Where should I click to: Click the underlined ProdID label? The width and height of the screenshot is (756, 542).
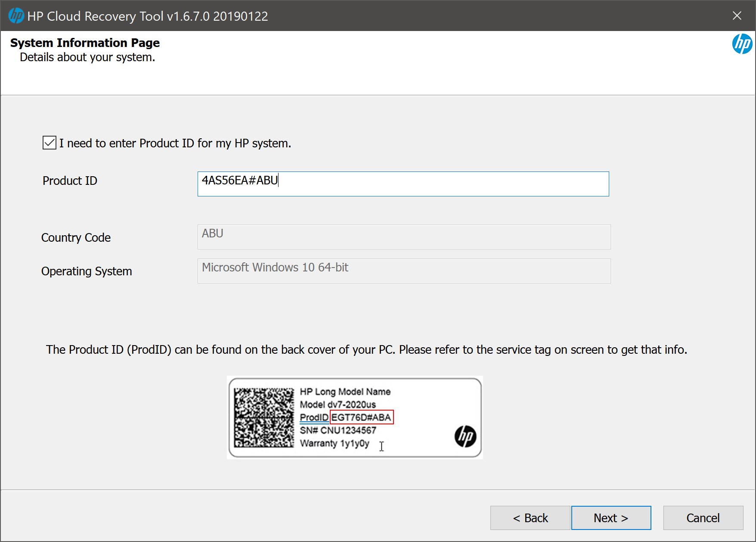point(314,417)
